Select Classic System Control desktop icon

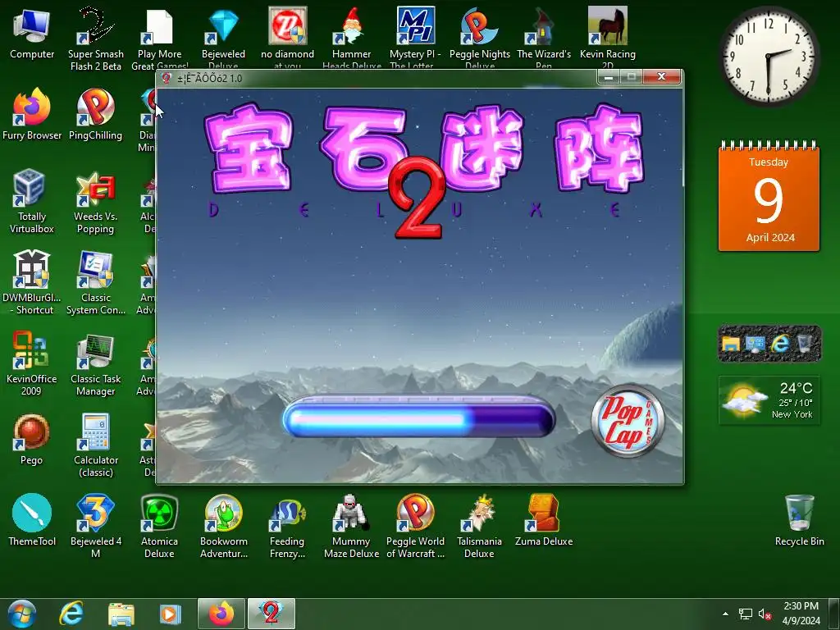[95, 283]
